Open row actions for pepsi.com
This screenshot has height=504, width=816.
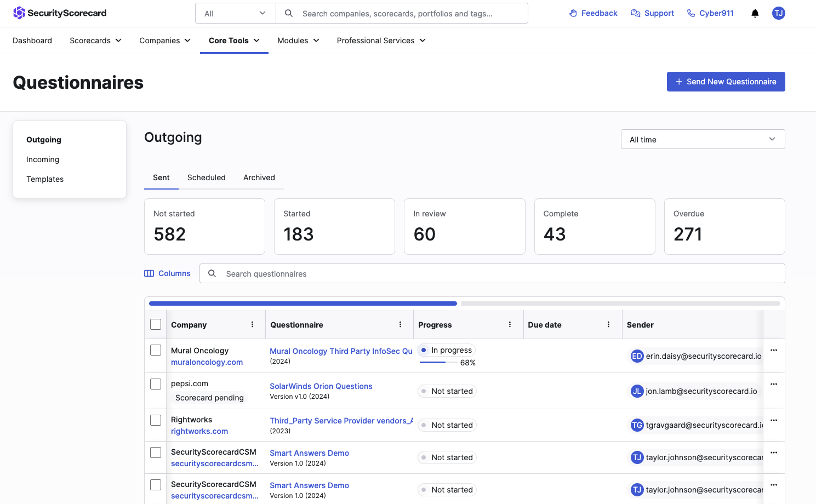[774, 384]
